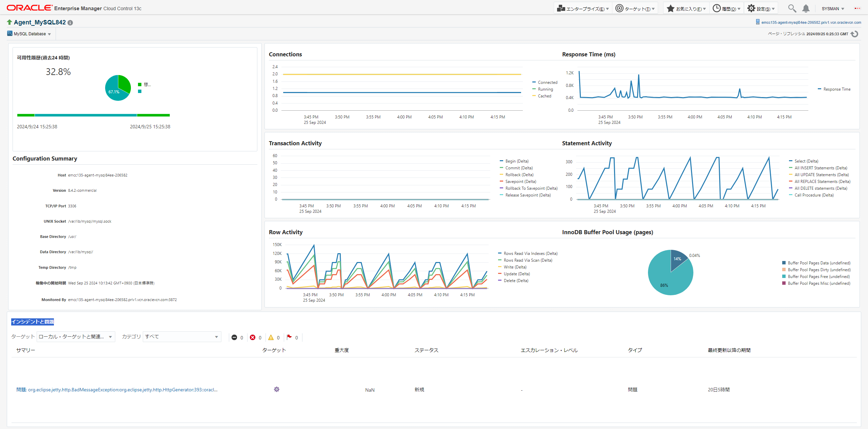
Task: Open the Enterprise menu
Action: coord(583,8)
